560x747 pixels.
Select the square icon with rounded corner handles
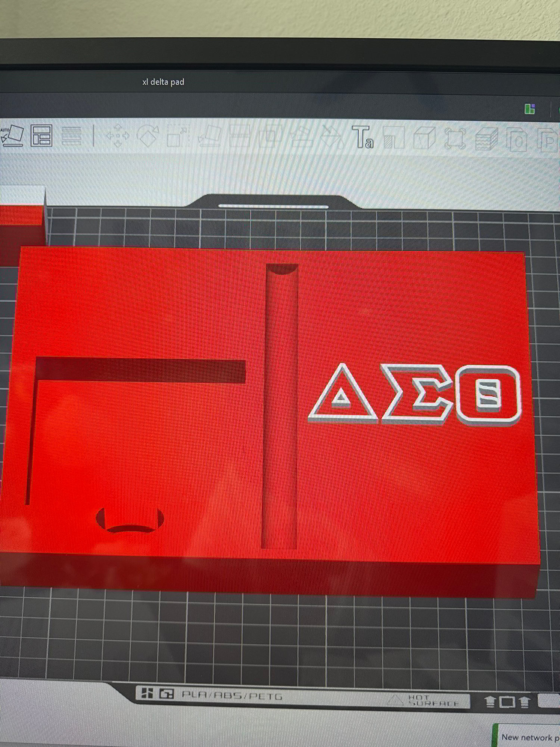(455, 139)
